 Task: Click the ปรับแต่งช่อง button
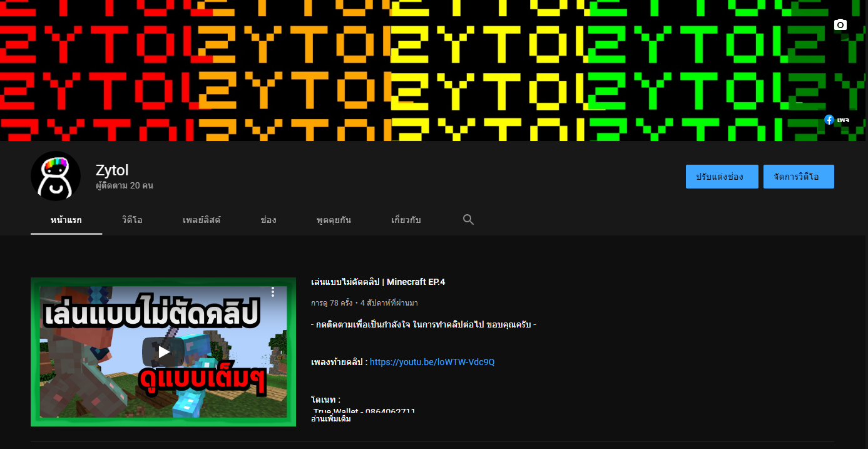(x=722, y=177)
